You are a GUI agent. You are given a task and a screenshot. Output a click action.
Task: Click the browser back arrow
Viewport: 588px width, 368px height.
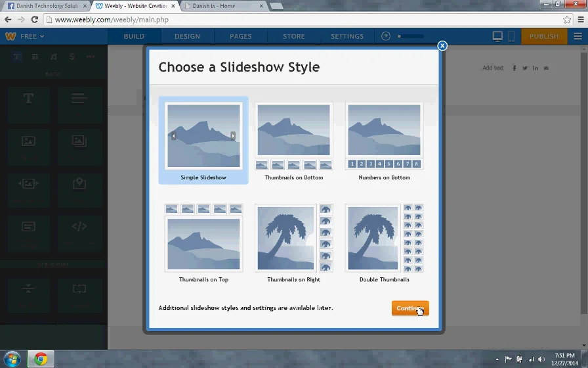tap(8, 20)
